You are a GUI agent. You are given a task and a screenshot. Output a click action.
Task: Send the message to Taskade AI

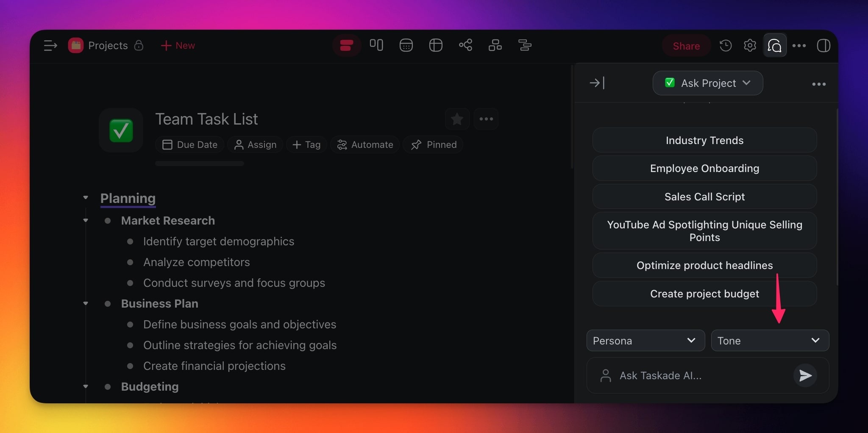coord(805,375)
